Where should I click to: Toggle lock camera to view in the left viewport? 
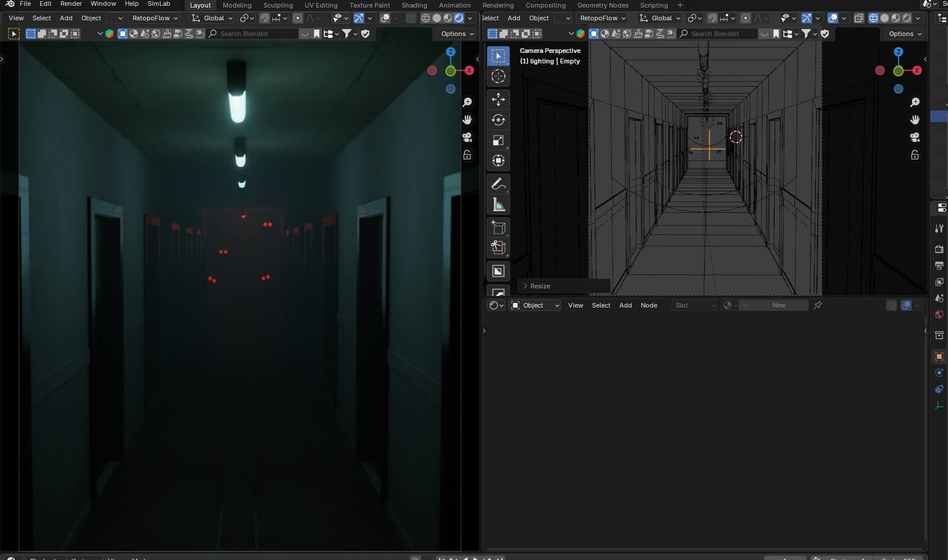click(467, 155)
